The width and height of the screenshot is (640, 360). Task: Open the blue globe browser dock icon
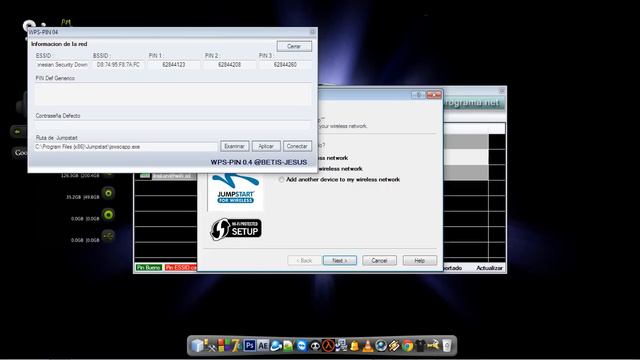[276, 346]
